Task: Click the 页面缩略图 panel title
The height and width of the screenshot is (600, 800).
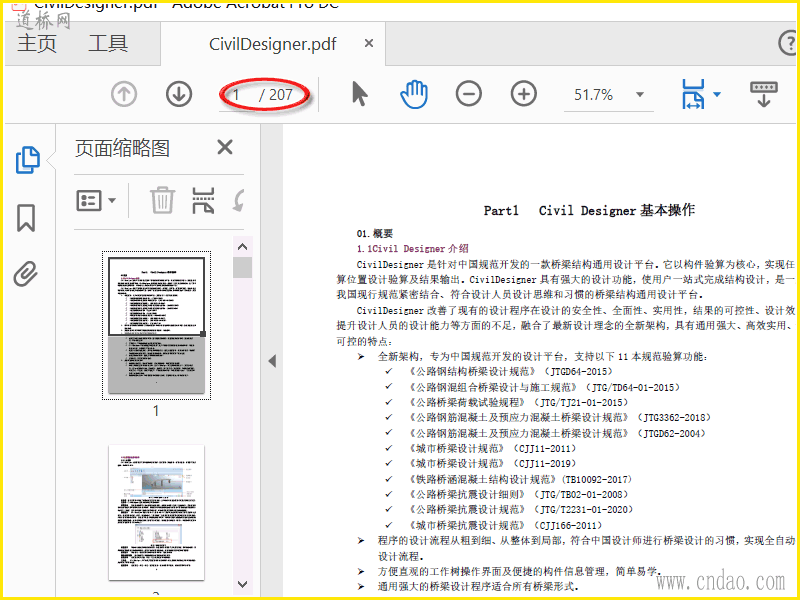Action: coord(122,148)
